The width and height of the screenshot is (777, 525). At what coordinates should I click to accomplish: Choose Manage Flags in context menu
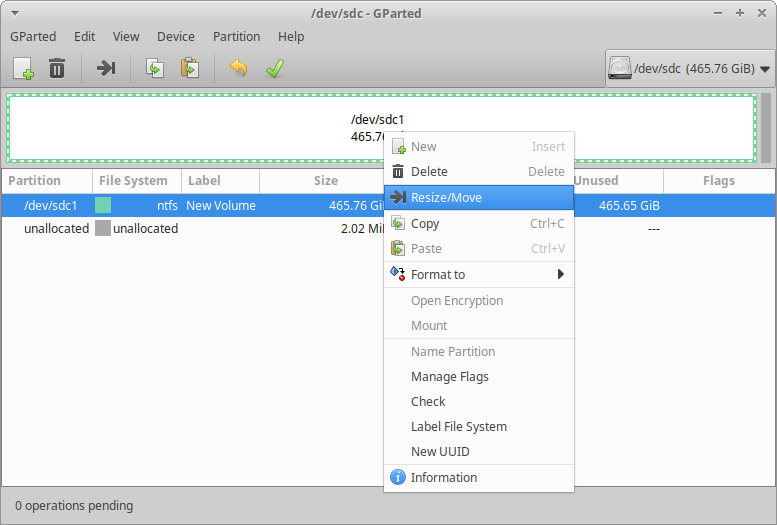coord(449,377)
